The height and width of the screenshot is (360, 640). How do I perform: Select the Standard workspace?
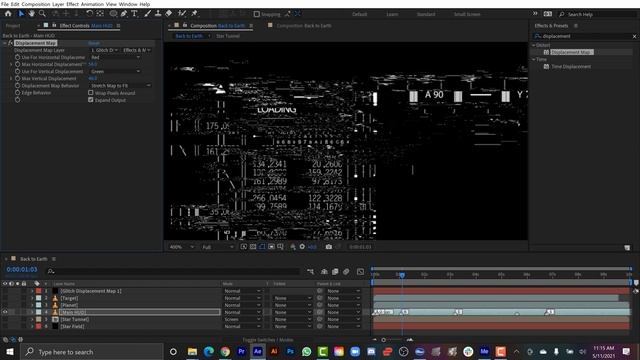(426, 14)
